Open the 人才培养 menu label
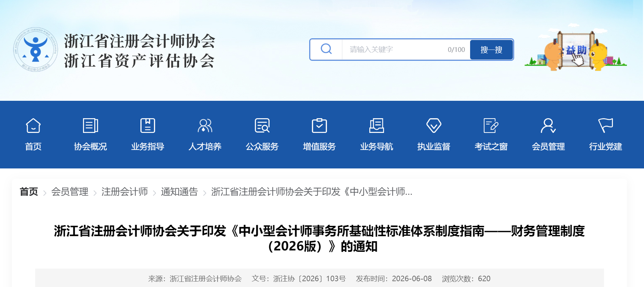This screenshot has height=287, width=644. click(205, 147)
